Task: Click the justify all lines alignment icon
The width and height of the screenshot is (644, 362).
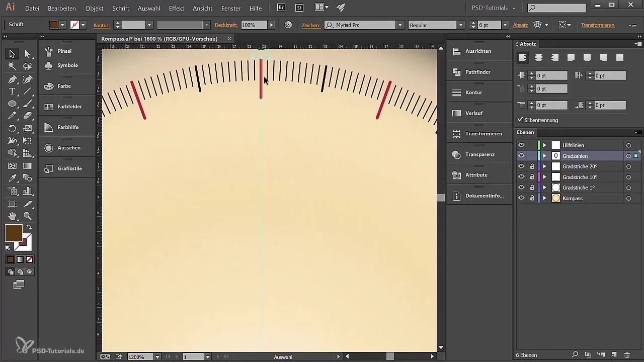Action: tap(619, 58)
